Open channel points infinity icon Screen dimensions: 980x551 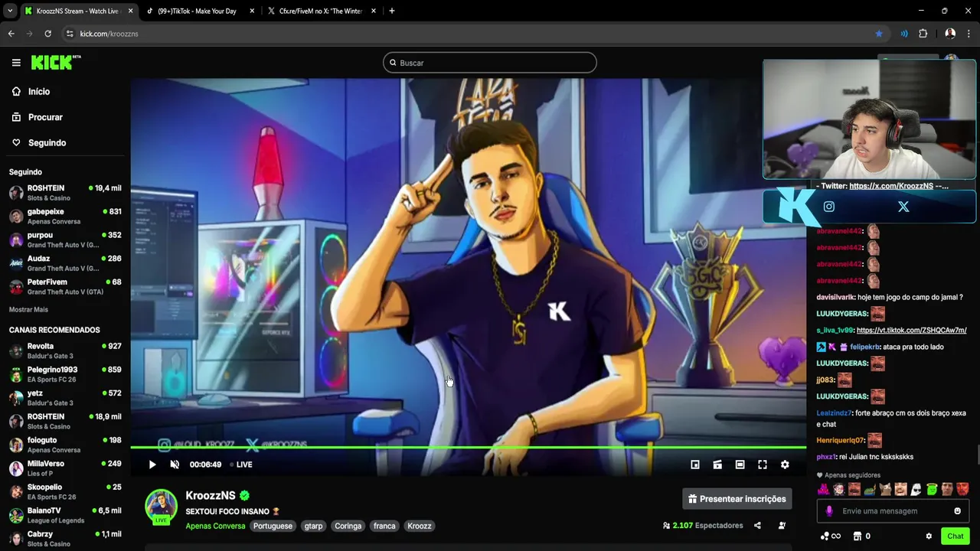[x=830, y=536]
